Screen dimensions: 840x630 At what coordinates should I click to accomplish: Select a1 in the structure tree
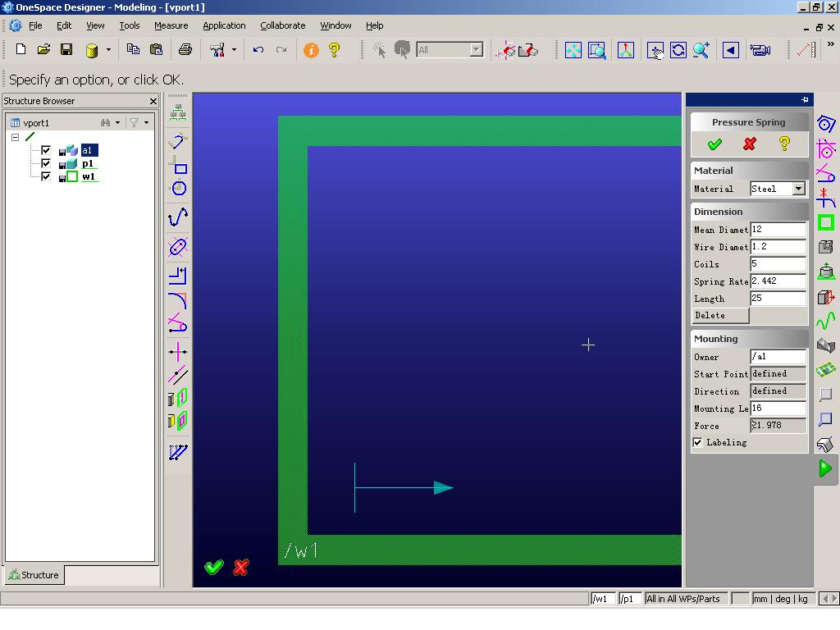pyautogui.click(x=89, y=150)
